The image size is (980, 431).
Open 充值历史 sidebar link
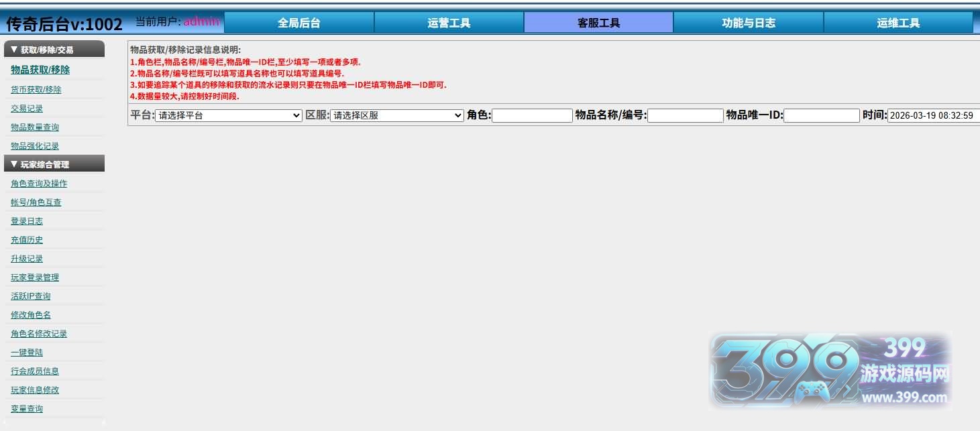click(27, 239)
